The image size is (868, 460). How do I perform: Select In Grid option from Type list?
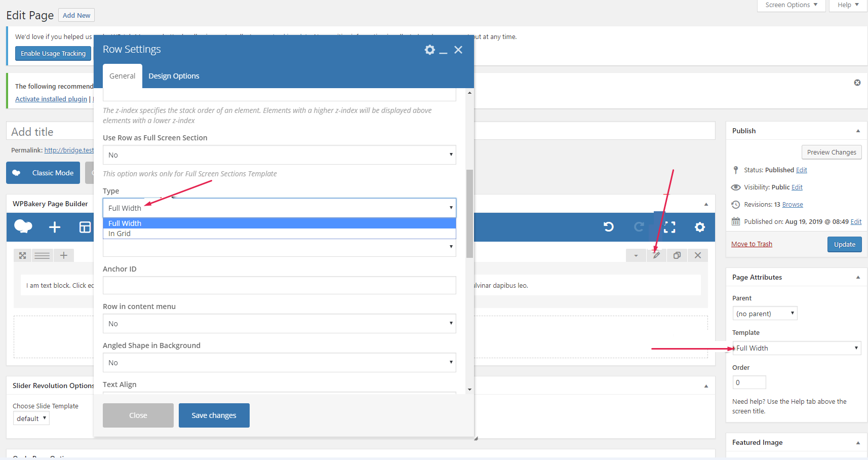tap(120, 234)
